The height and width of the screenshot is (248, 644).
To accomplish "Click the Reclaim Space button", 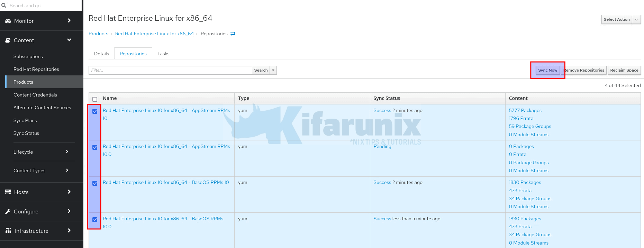I will pyautogui.click(x=624, y=70).
